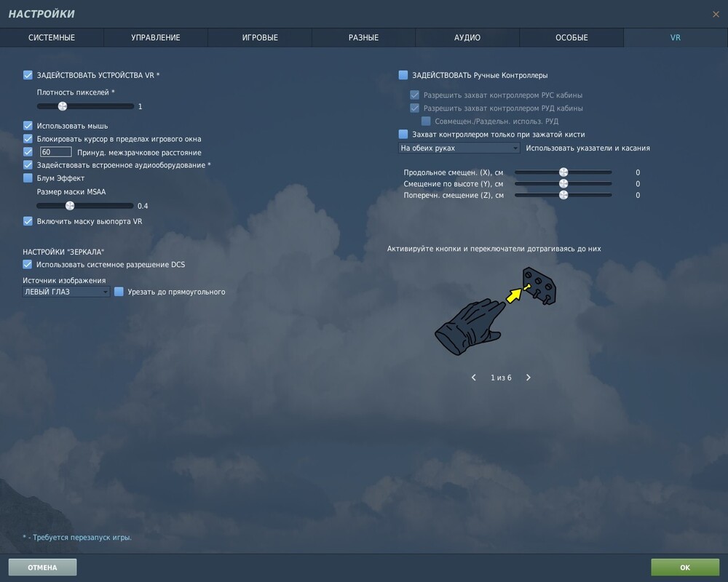Toggle Совмещен./Раздельн. использ. РУД checkbox

pyautogui.click(x=426, y=121)
